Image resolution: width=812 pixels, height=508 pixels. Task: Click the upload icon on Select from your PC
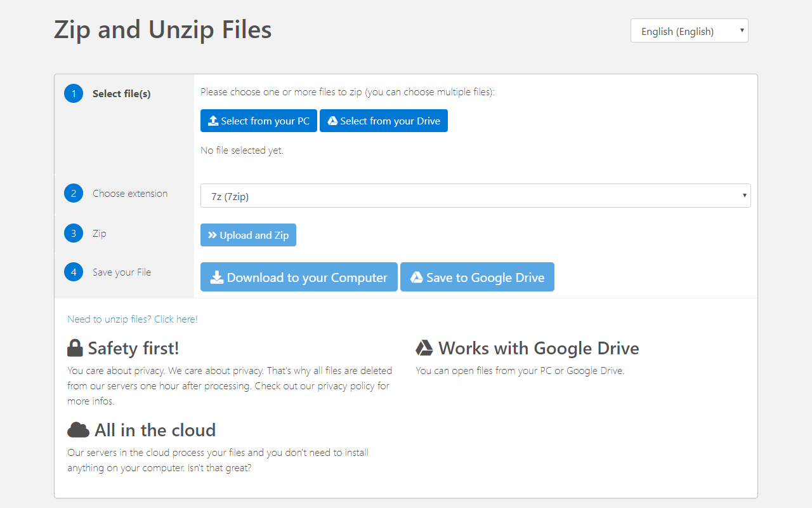tap(213, 120)
